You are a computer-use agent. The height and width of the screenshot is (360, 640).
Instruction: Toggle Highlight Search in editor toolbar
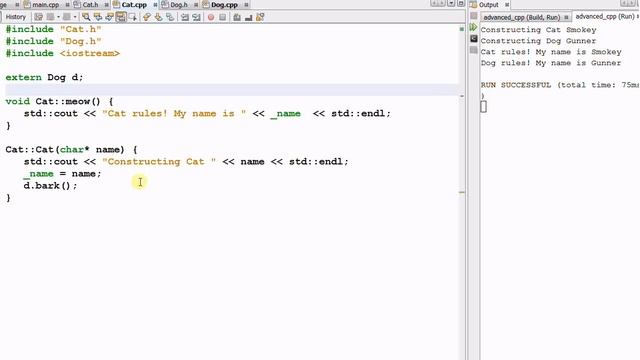[121, 17]
